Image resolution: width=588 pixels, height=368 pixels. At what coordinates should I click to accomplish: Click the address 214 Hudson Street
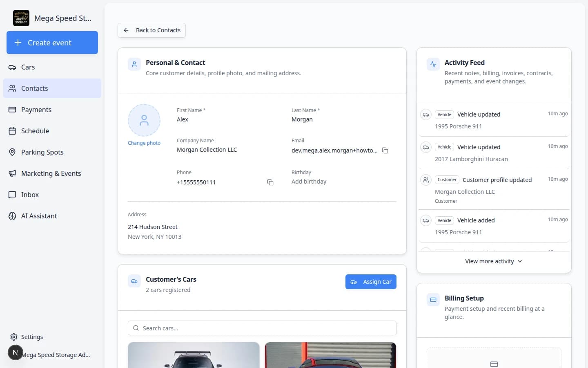coord(153,227)
